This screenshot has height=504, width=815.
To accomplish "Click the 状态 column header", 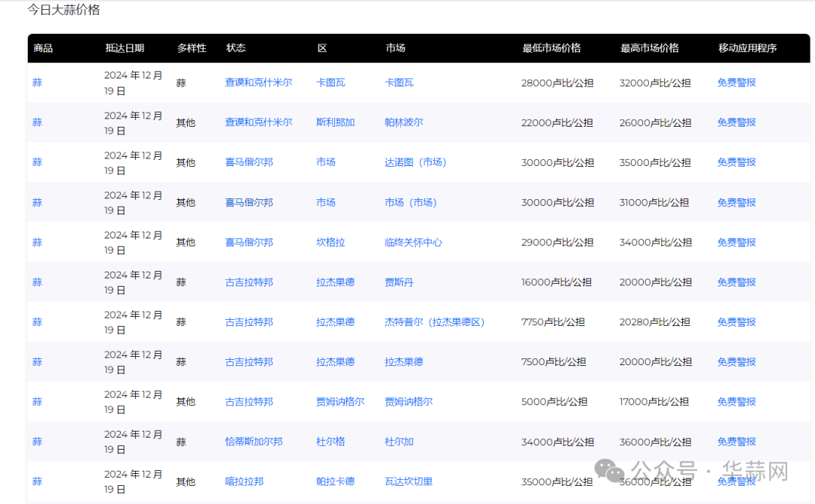I will [236, 48].
